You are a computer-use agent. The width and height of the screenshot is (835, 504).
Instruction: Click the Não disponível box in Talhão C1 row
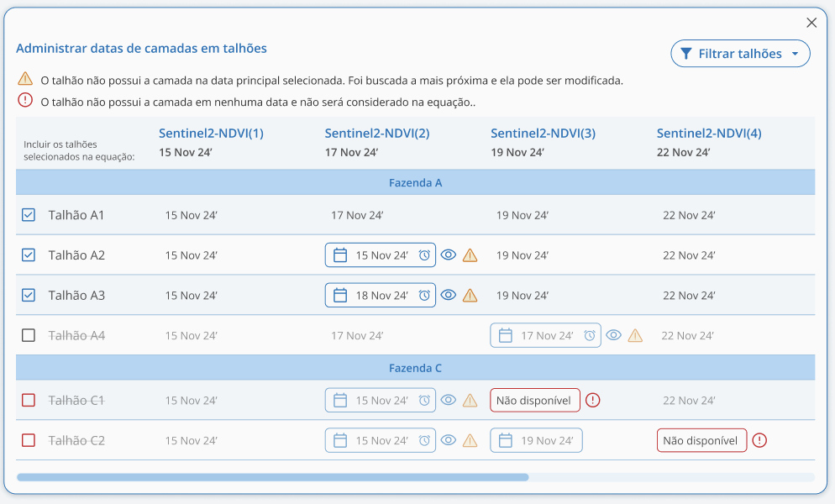tap(535, 401)
